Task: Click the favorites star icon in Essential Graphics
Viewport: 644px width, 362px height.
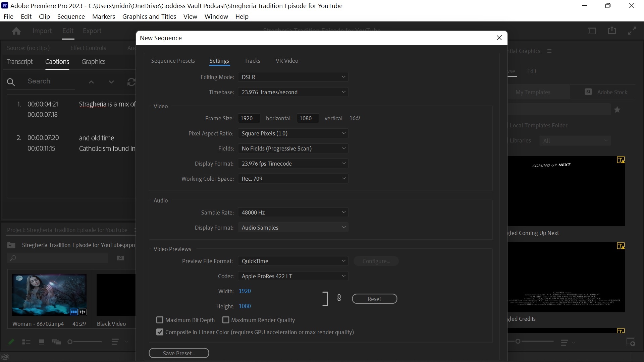Action: click(617, 110)
